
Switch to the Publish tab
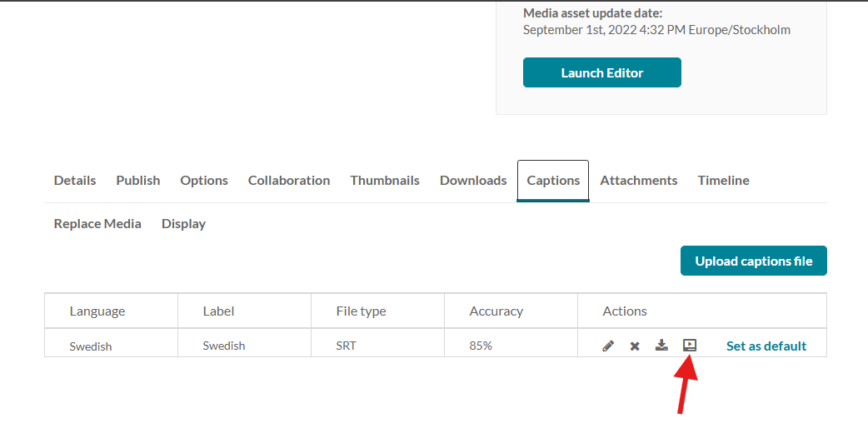(x=138, y=180)
